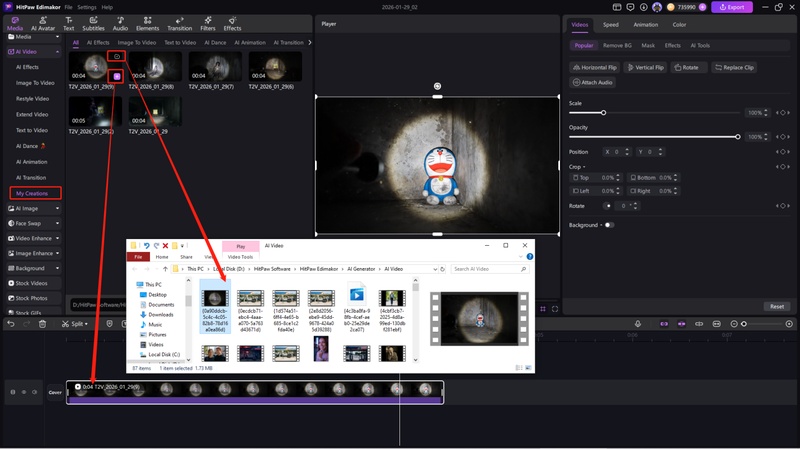The height and width of the screenshot is (449, 800).
Task: Toggle the third snapping icon in timeline toolbar
Action: point(699,324)
